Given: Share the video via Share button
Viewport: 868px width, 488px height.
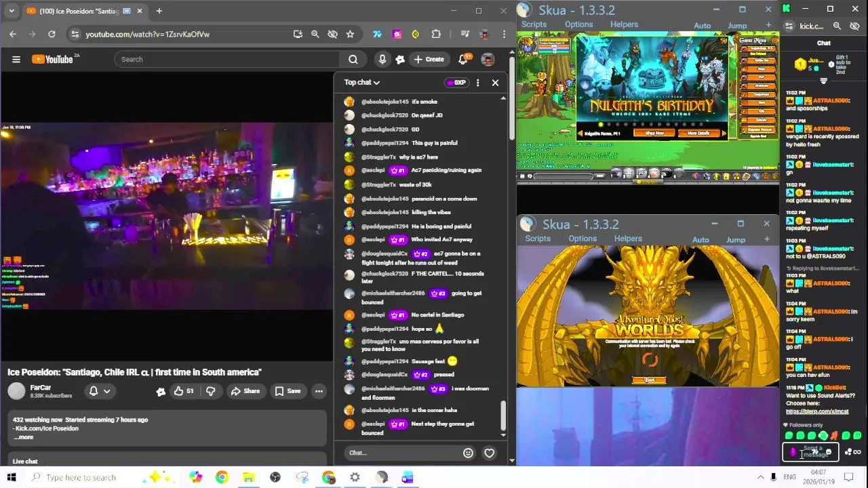Looking at the screenshot, I should [245, 391].
